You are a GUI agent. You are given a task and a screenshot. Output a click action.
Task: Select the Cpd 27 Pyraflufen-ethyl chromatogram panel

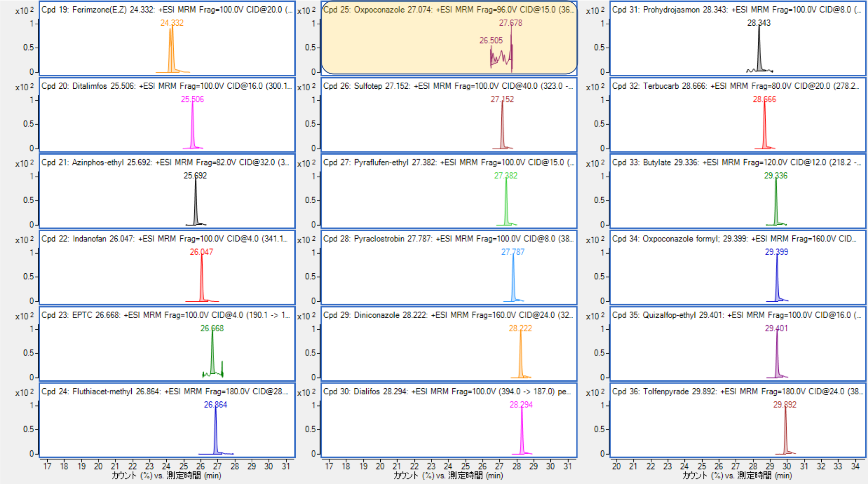tap(449, 191)
